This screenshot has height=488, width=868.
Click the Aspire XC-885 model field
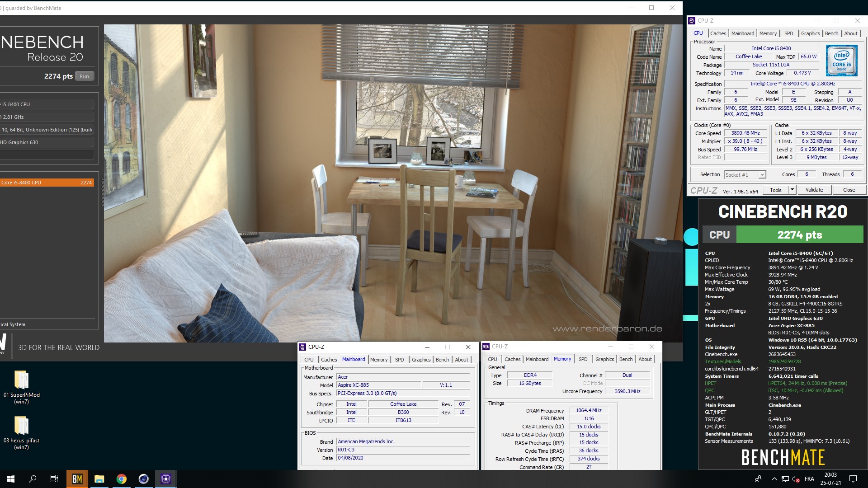coord(379,385)
